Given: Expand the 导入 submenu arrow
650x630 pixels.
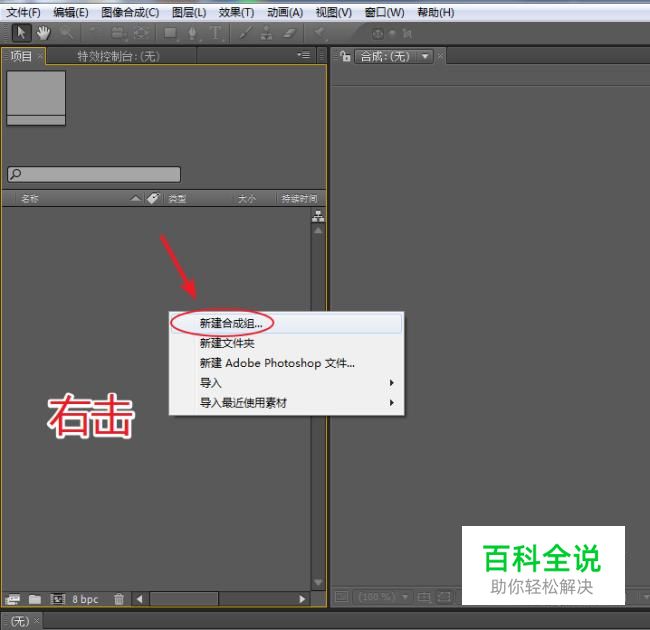Looking at the screenshot, I should [x=391, y=383].
